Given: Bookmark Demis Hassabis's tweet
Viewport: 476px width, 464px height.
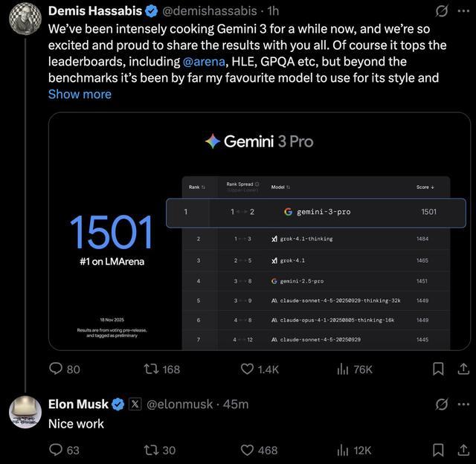Looking at the screenshot, I should click(439, 369).
